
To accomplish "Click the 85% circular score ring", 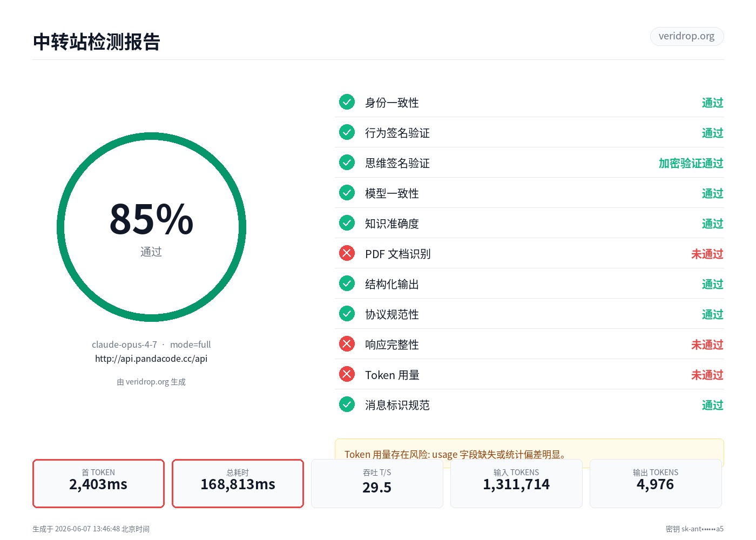I will (x=151, y=227).
